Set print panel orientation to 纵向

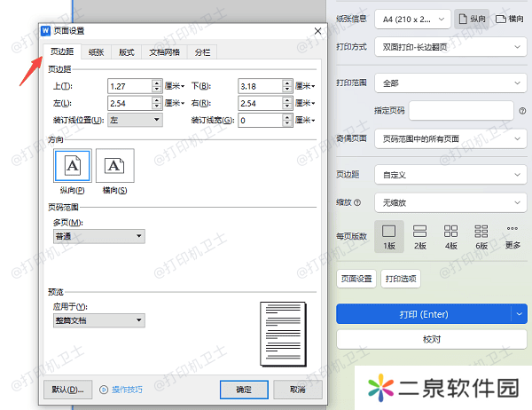pyautogui.click(x=472, y=19)
